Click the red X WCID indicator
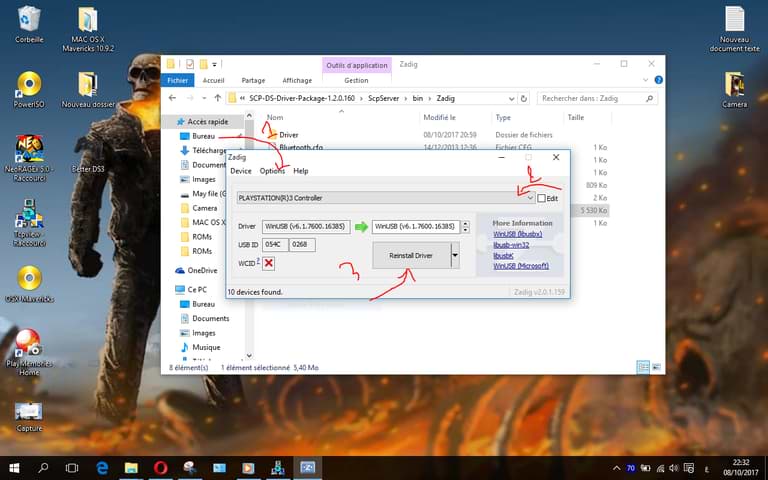The image size is (768, 480). pyautogui.click(x=268, y=263)
